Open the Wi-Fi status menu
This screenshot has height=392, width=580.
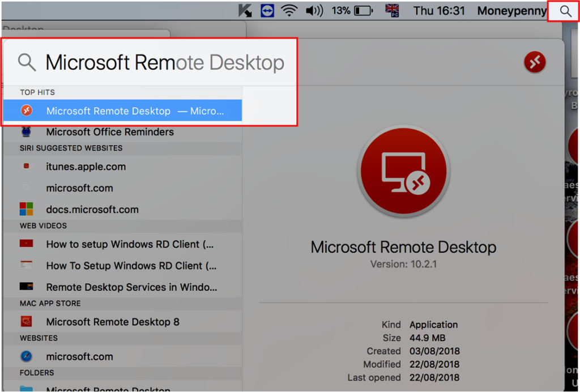[x=289, y=11]
